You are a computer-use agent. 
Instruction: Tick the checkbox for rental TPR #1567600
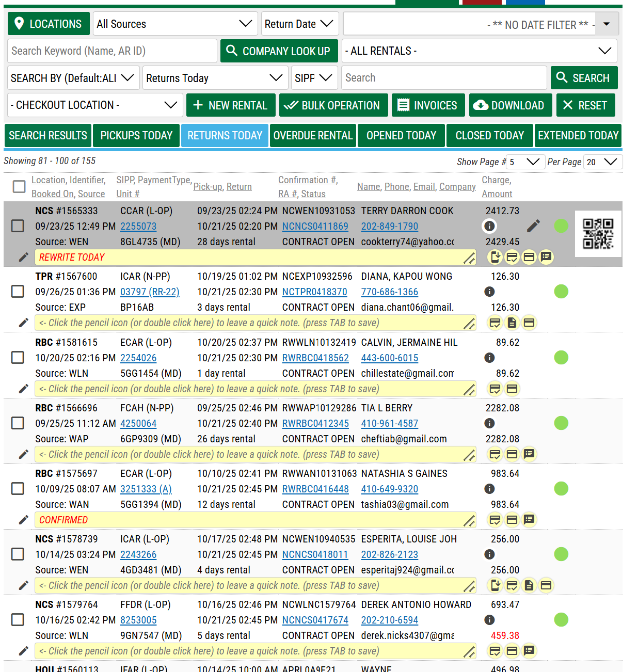(18, 292)
